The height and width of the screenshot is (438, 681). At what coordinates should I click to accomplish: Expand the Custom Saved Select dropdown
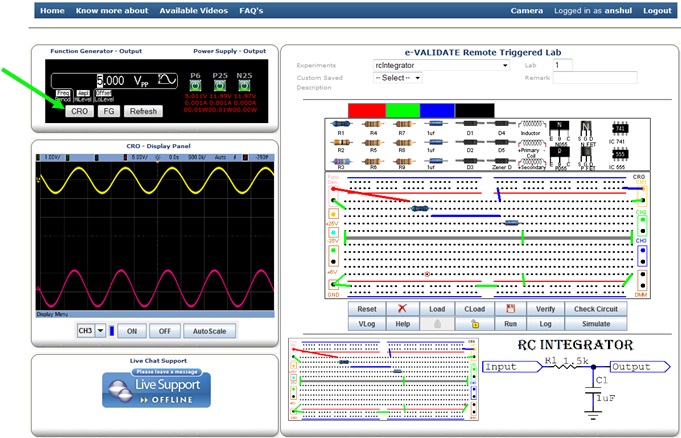pos(397,77)
